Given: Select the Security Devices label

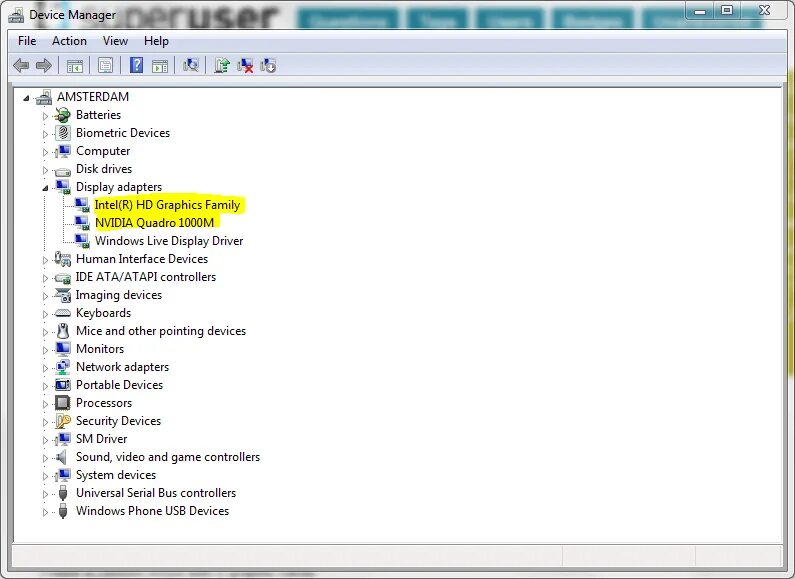Looking at the screenshot, I should pos(118,421).
